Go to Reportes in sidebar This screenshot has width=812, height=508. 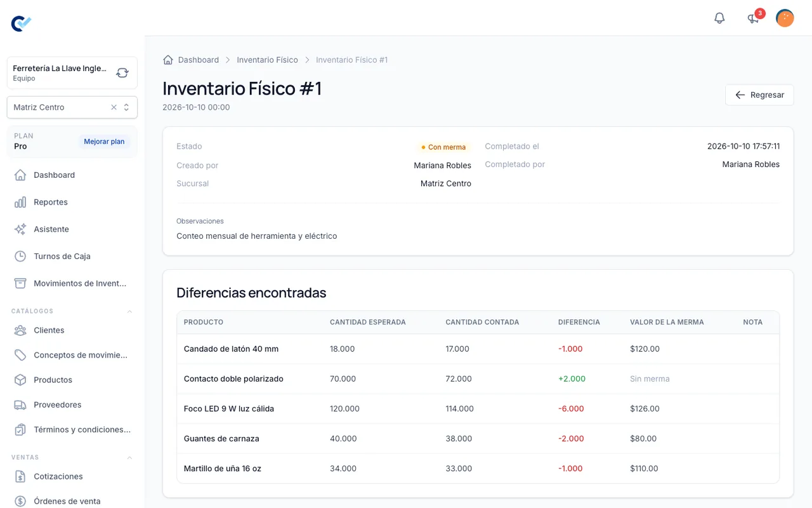[72, 202]
